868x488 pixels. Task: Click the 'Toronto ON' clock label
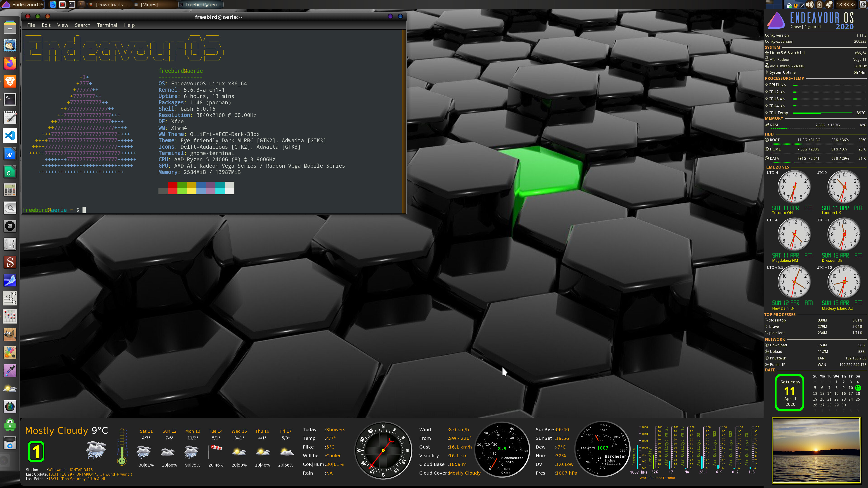(x=782, y=213)
